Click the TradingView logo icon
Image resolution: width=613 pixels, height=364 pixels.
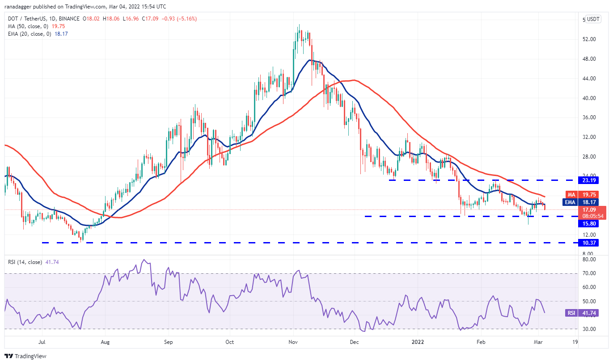click(x=9, y=356)
